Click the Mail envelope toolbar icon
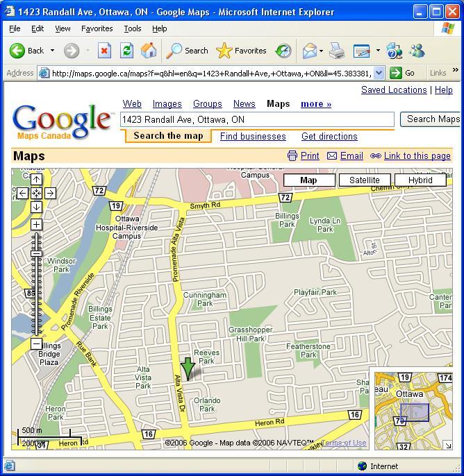 click(310, 51)
